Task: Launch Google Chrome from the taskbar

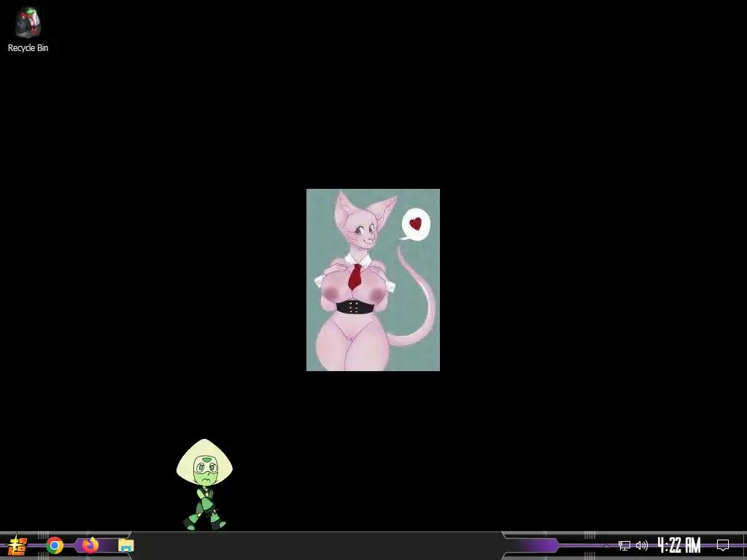Action: 55,545
